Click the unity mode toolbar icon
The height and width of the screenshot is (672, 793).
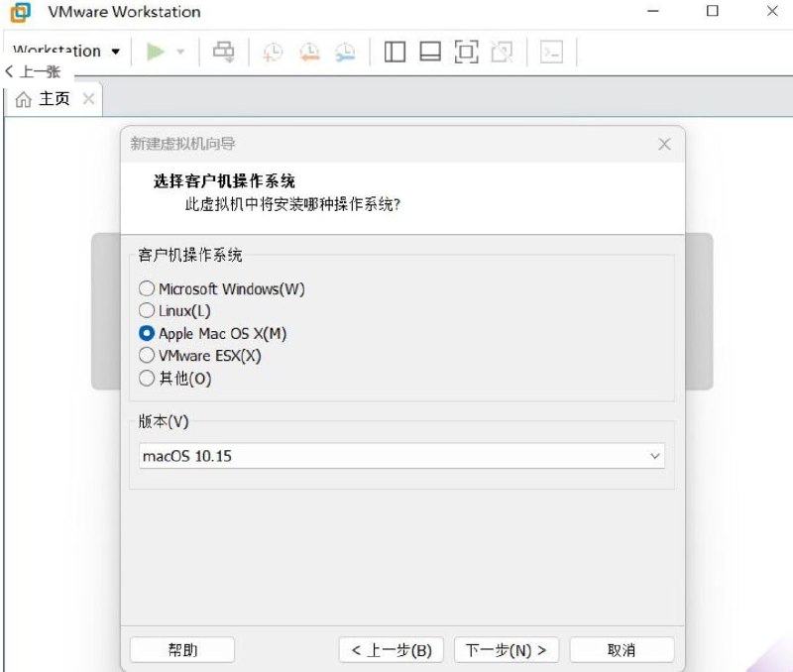coord(502,52)
